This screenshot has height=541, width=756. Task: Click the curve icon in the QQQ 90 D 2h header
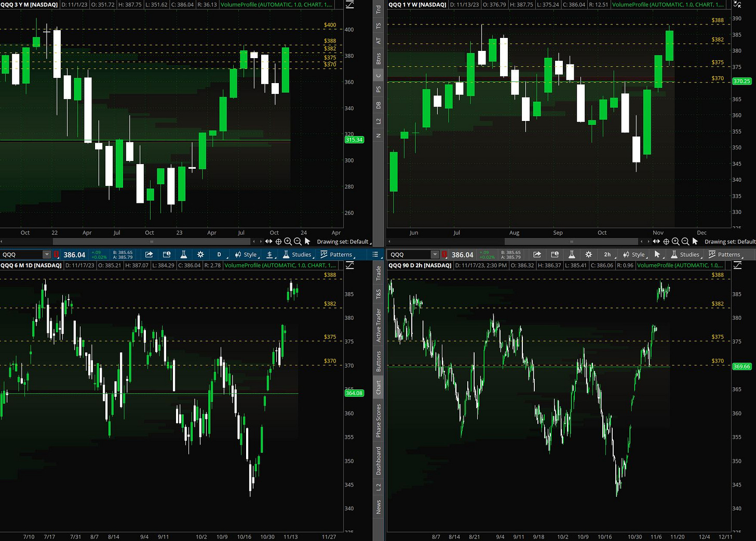(738, 265)
